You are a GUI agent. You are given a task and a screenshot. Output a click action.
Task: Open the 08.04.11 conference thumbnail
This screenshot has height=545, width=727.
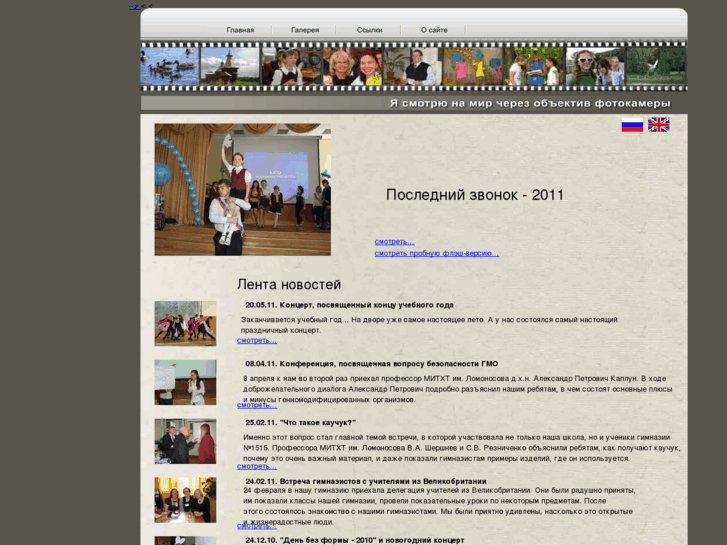[x=185, y=382]
